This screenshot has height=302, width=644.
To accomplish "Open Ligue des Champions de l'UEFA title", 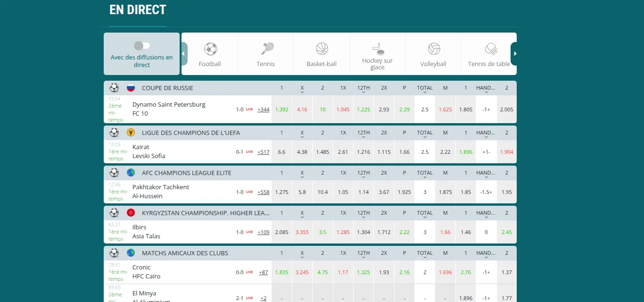I will pos(191,133).
